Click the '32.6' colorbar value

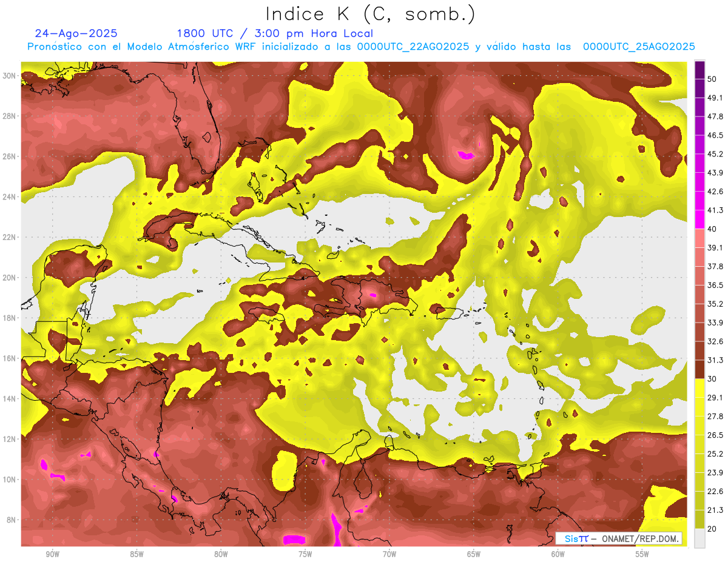(x=715, y=341)
